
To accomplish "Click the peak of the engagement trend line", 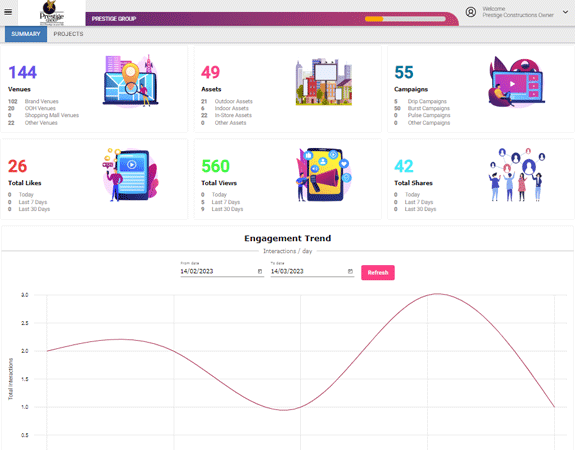I will tap(437, 294).
